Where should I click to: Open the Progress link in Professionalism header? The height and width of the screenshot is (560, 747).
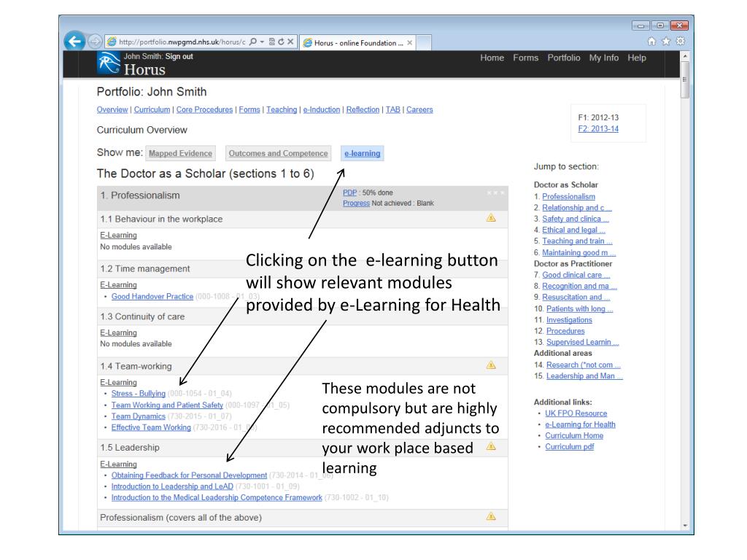pos(356,203)
